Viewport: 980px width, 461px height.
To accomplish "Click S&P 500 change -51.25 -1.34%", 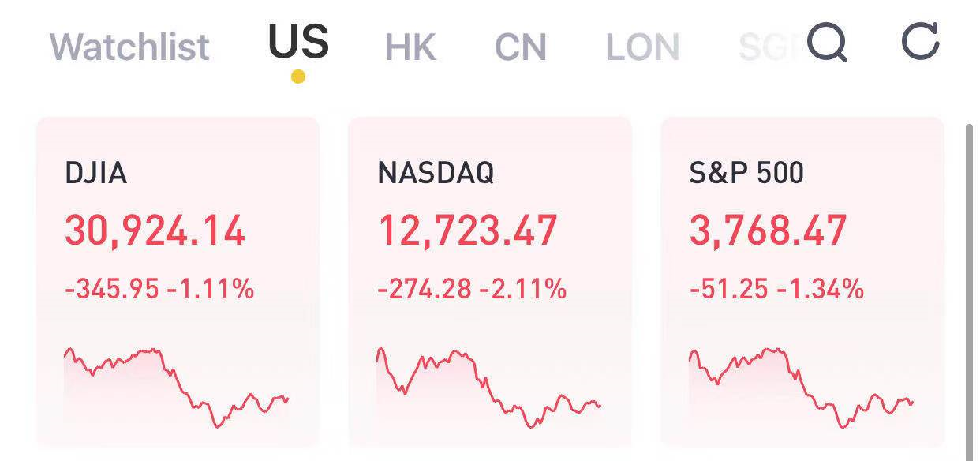I will click(x=776, y=290).
